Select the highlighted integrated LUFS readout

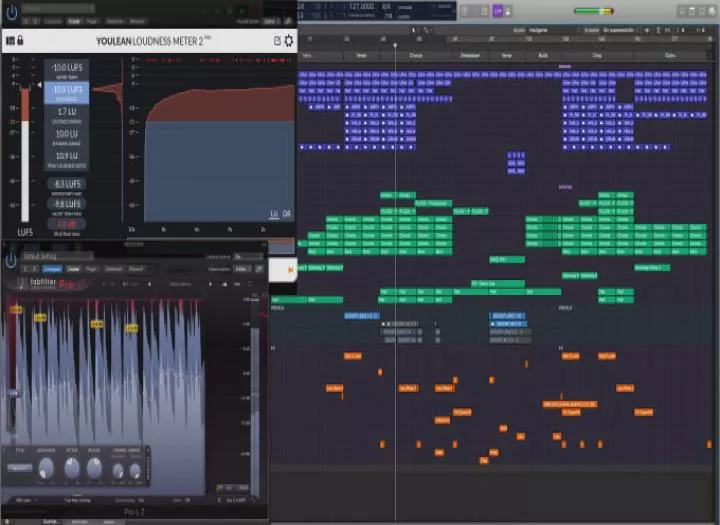point(67,92)
